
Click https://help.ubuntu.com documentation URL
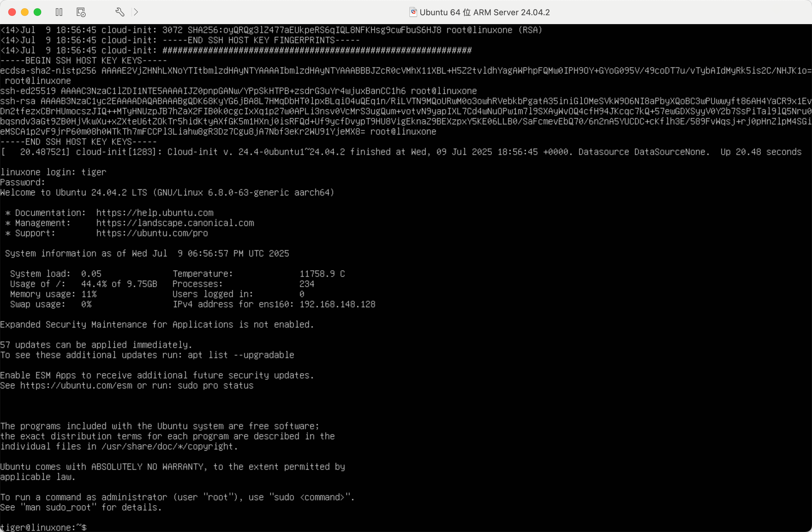point(154,213)
